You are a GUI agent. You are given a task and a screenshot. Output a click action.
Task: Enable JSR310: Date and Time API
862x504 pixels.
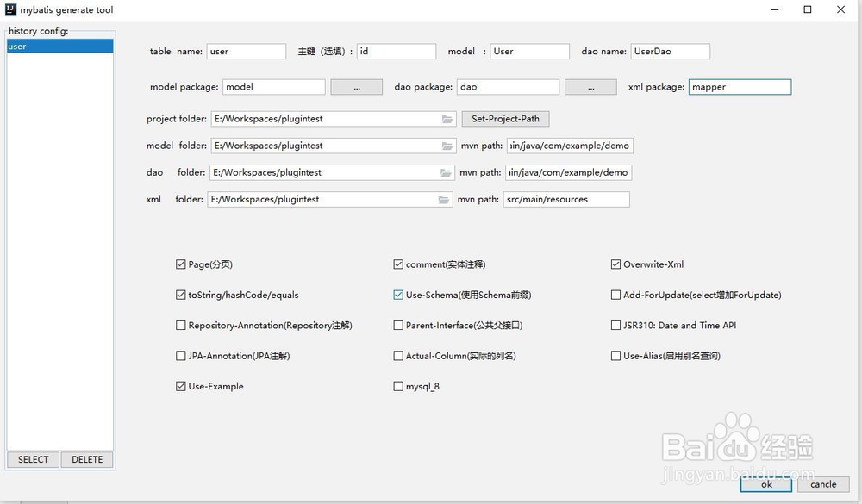pos(615,326)
